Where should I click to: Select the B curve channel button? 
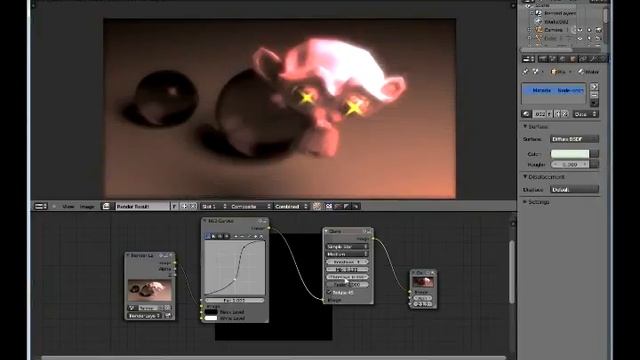226,236
